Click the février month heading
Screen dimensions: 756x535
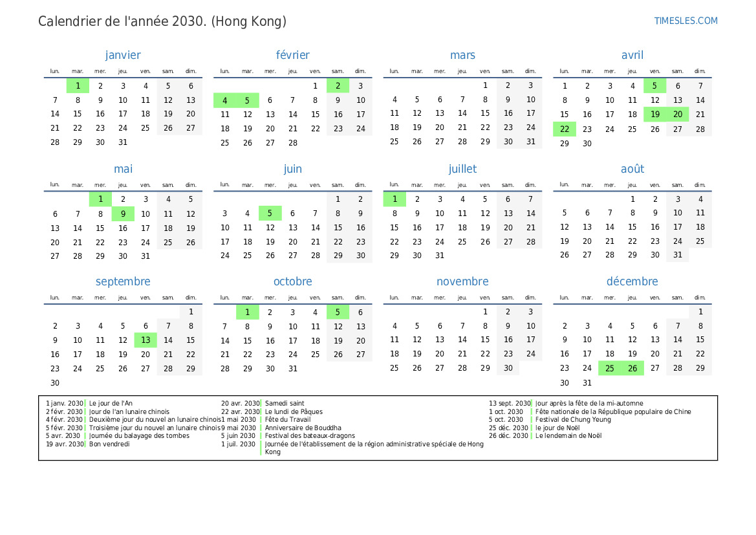pyautogui.click(x=292, y=56)
